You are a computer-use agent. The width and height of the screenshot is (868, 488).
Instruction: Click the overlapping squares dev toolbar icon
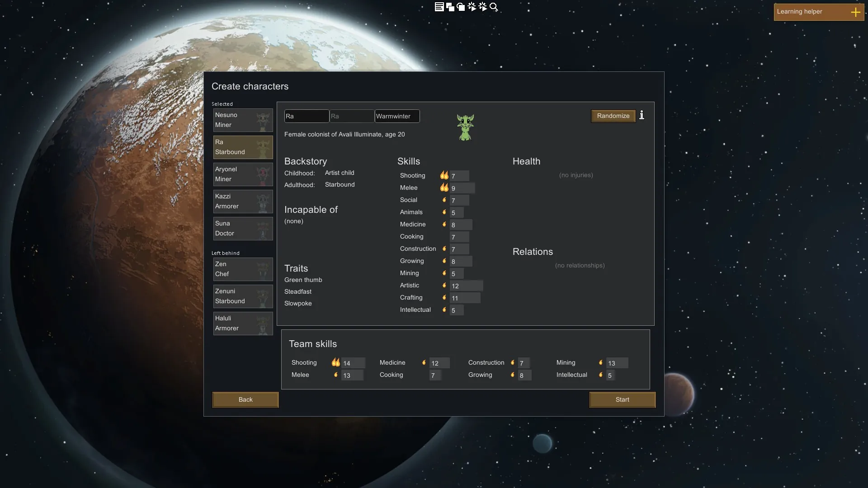450,7
